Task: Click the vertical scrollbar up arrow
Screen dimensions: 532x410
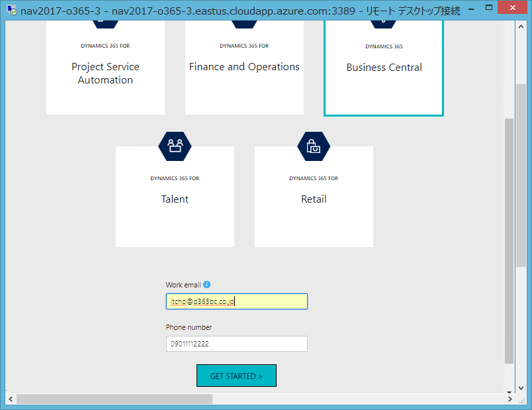Action: 521,26
